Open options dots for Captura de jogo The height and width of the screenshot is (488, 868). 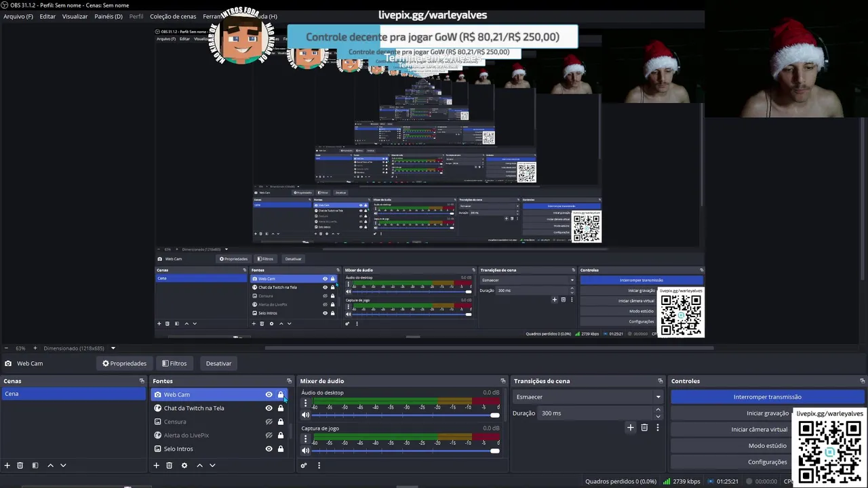pos(305,439)
